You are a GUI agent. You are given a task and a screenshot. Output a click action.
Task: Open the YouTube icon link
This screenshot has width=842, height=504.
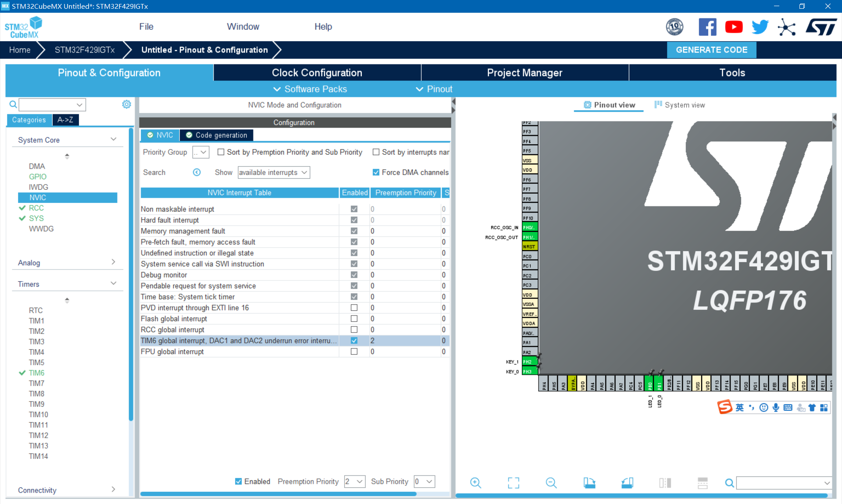pyautogui.click(x=734, y=27)
